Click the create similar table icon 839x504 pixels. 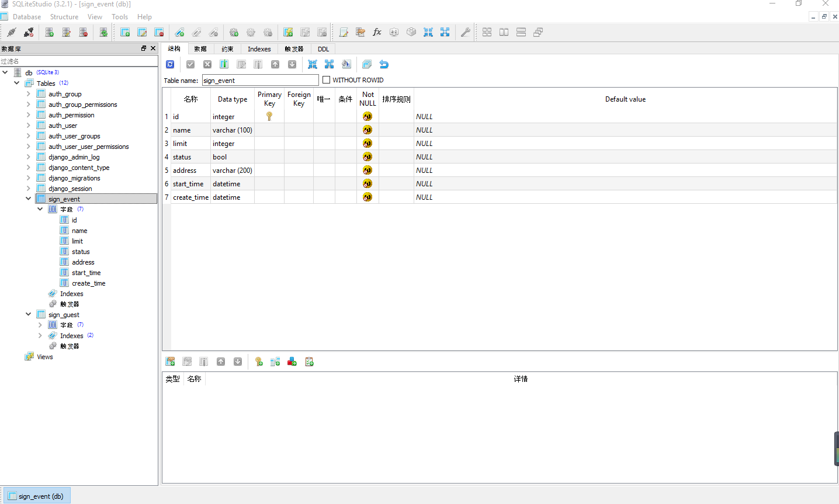tap(367, 64)
